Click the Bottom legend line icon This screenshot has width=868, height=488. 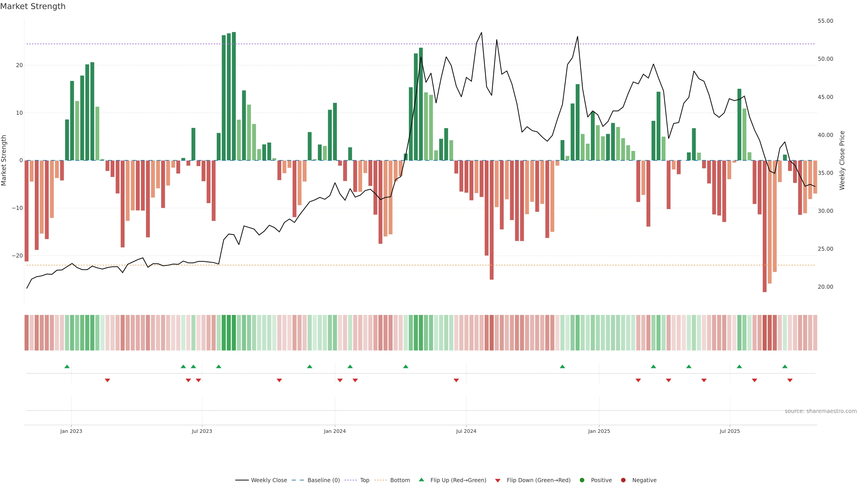(x=380, y=480)
